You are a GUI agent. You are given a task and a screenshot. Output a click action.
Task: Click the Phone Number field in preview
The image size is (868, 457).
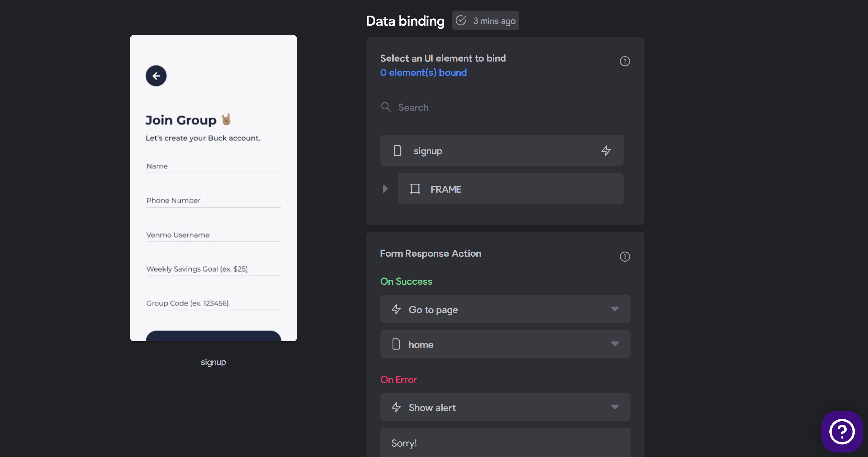[213, 201]
